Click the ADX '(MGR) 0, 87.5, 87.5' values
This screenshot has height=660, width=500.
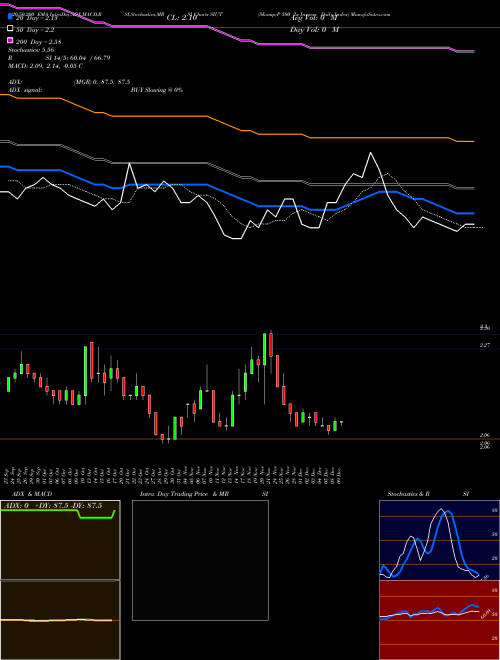101,82
